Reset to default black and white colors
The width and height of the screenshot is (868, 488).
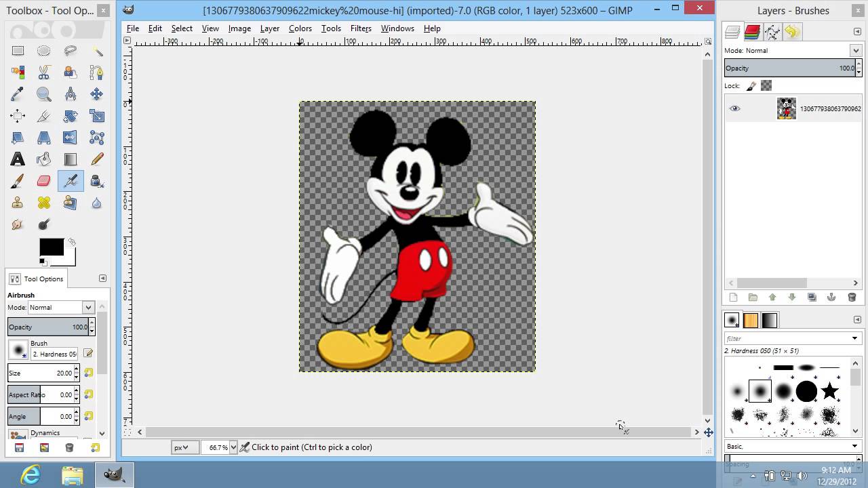42,262
